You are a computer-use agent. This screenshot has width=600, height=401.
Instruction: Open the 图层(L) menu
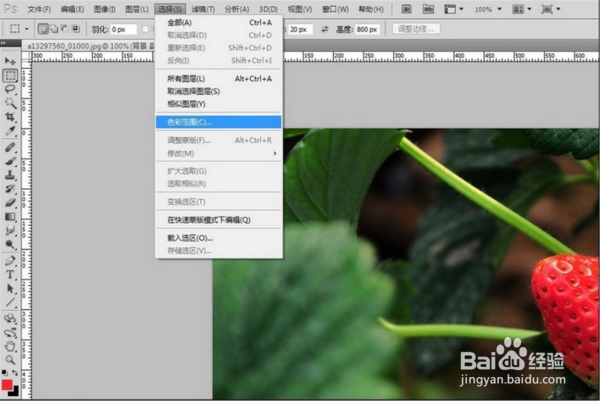point(137,9)
